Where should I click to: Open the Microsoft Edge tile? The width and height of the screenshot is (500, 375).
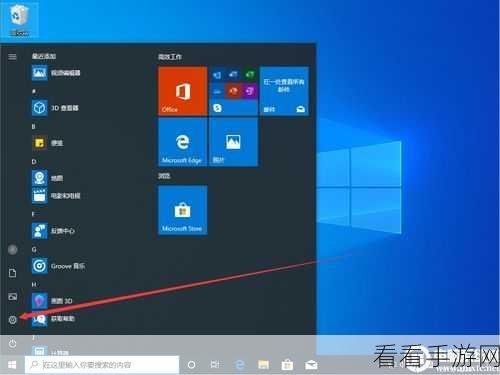(x=183, y=142)
